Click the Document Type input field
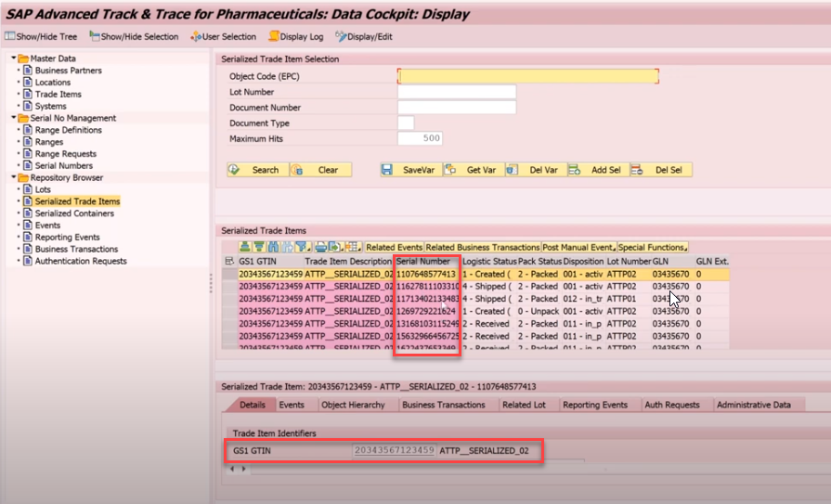The image size is (831, 504). click(x=406, y=123)
